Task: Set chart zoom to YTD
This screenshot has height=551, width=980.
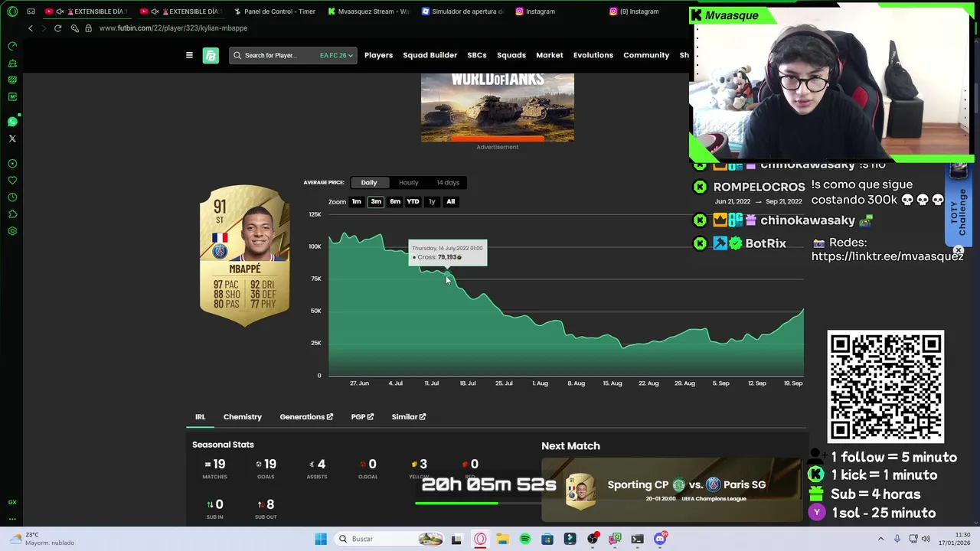Action: (x=413, y=201)
